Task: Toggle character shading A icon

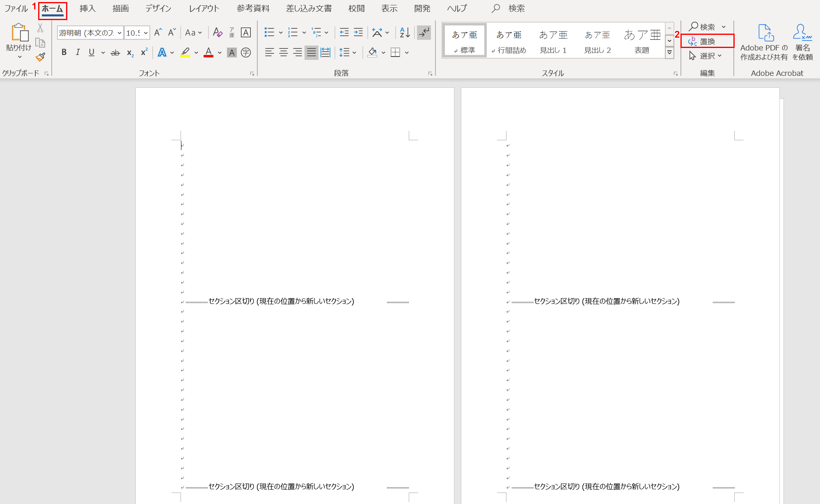Action: (232, 52)
